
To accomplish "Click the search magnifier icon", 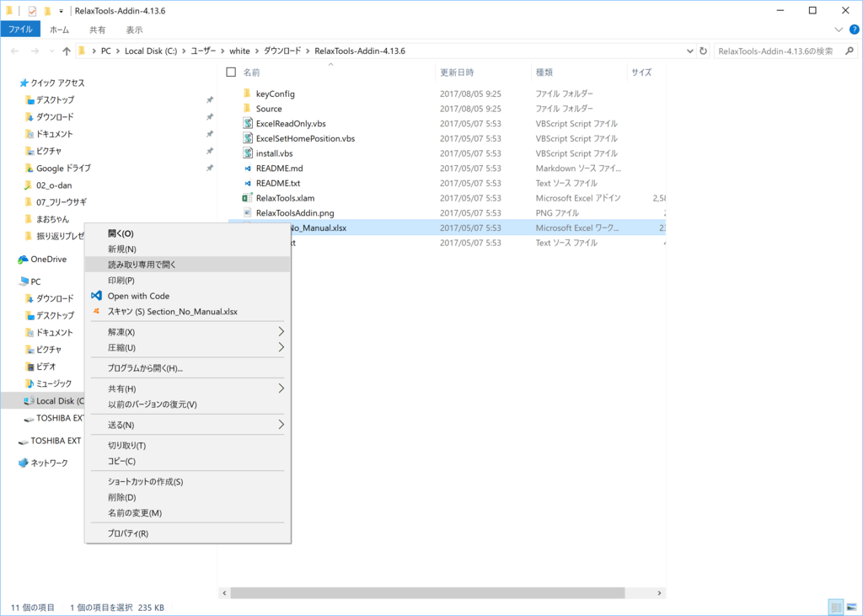I will tap(850, 51).
